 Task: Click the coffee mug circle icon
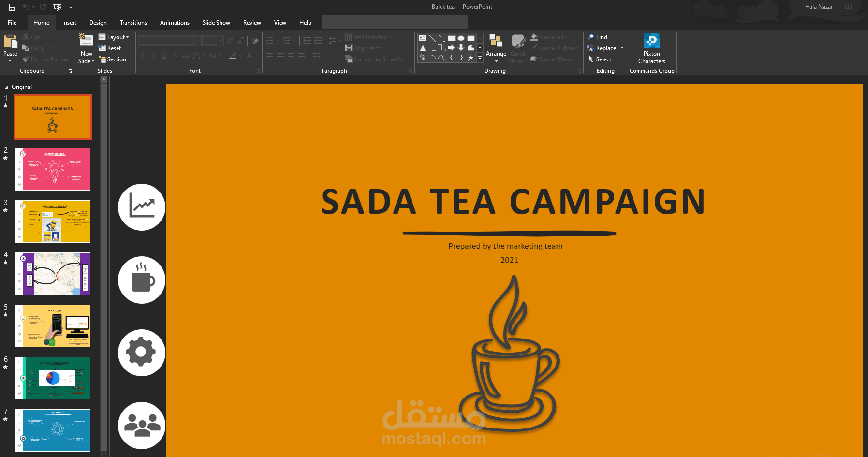point(142,280)
